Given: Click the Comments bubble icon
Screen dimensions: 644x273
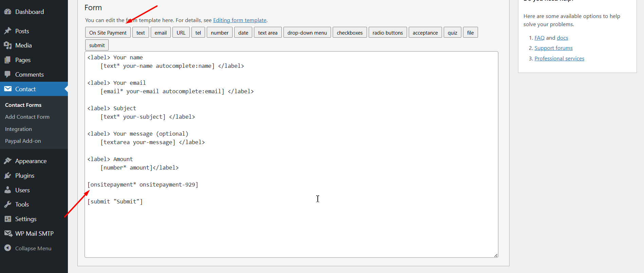Looking at the screenshot, I should [x=8, y=74].
